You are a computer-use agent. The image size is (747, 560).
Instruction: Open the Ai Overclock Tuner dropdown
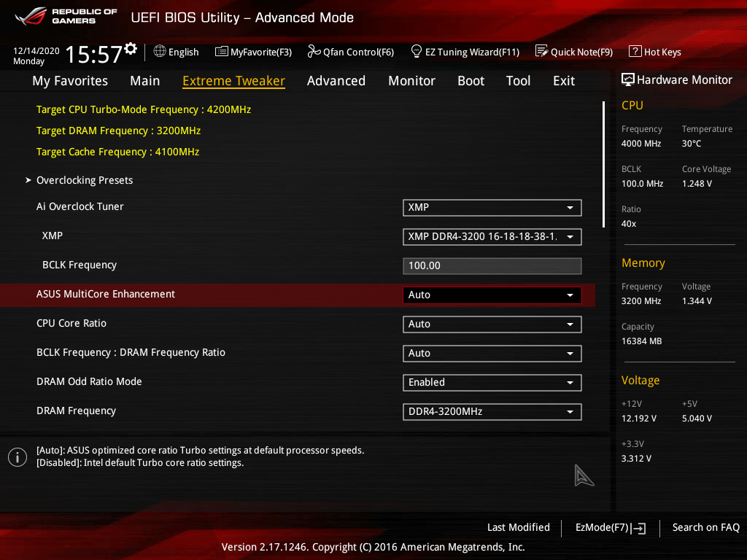[492, 207]
